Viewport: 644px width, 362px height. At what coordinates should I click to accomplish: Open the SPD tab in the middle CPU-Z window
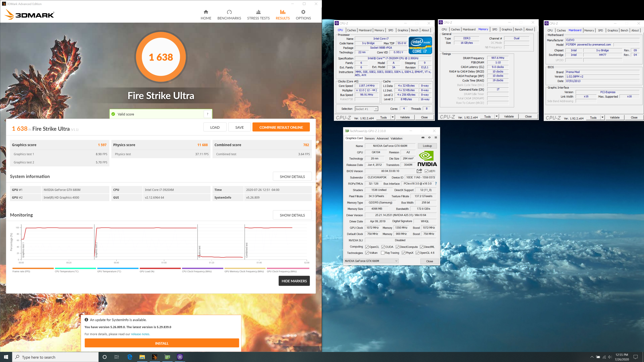click(495, 29)
